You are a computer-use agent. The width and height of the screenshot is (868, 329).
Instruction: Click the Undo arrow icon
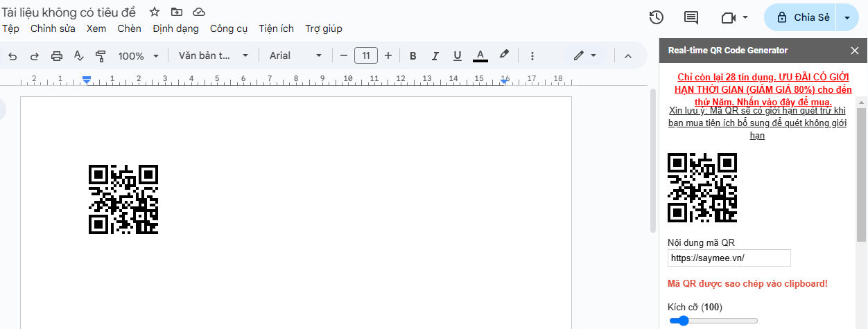12,56
